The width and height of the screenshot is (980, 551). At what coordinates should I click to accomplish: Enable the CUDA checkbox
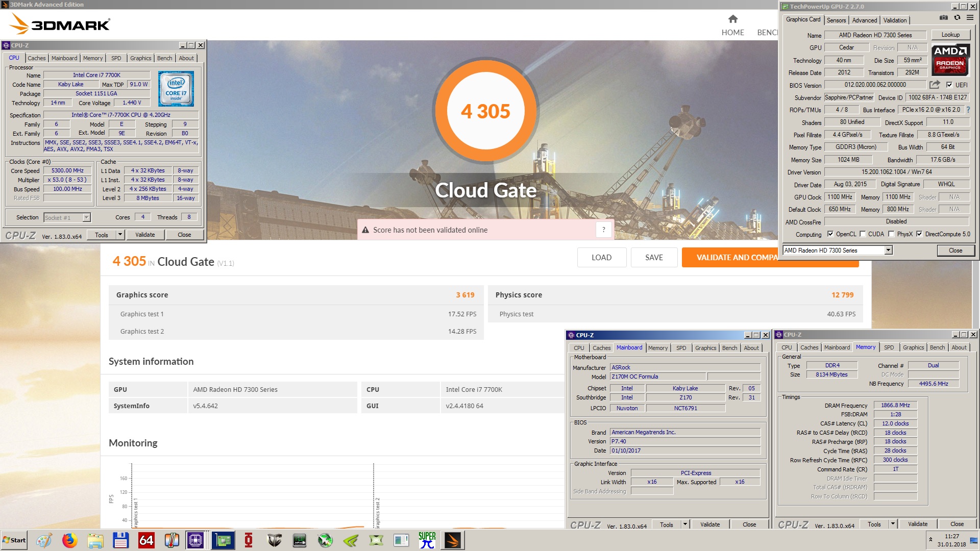click(x=863, y=234)
